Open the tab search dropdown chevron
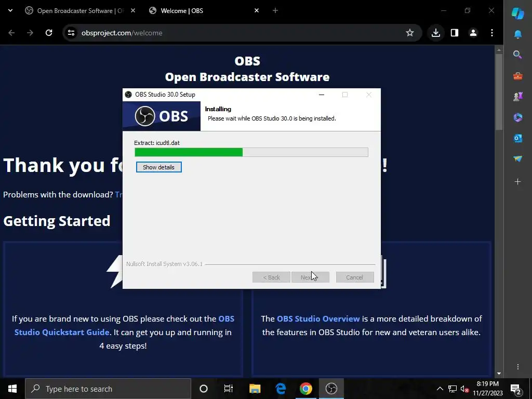Viewport: 532px width, 399px height. tap(10, 10)
